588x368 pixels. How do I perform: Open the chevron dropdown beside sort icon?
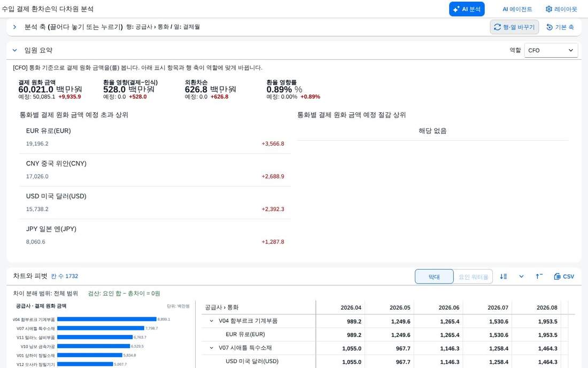[x=521, y=277]
